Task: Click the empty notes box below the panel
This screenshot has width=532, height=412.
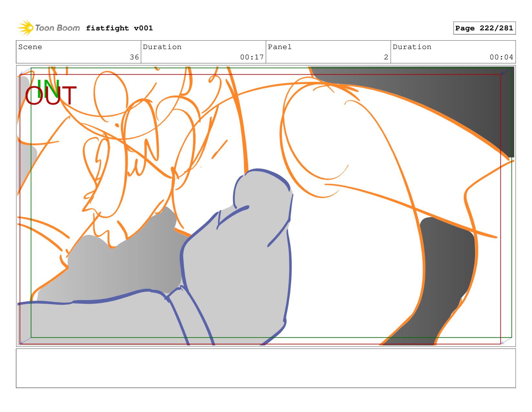Action: (266, 368)
